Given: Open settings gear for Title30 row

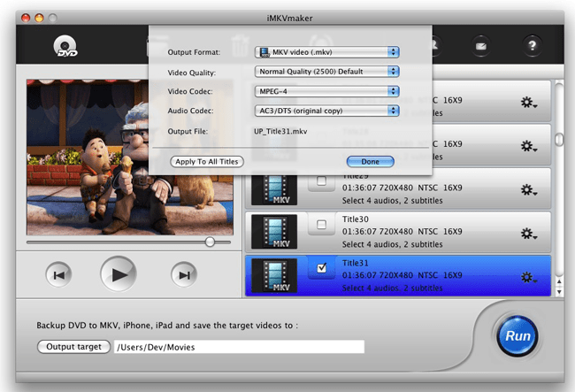Looking at the screenshot, I should [528, 234].
